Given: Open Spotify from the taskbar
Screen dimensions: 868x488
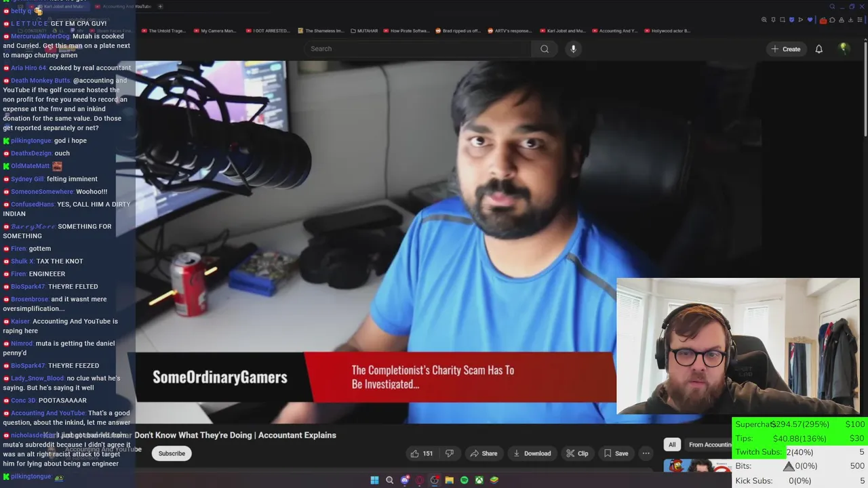Looking at the screenshot, I should [x=464, y=480].
